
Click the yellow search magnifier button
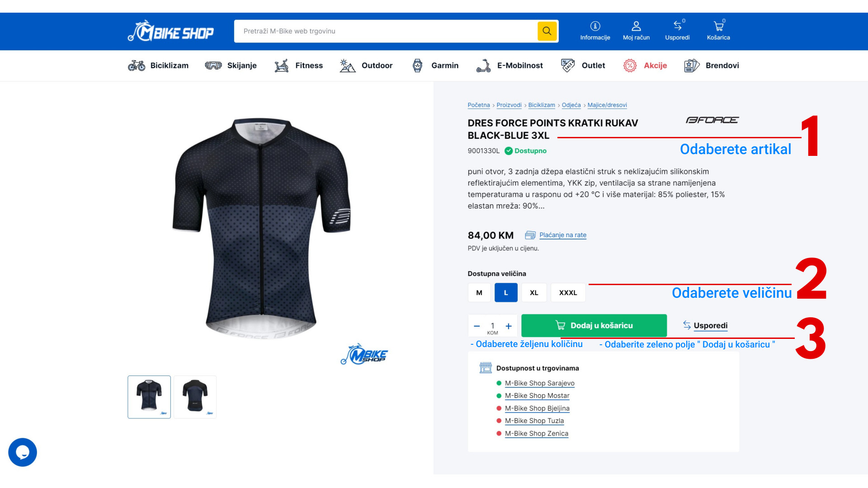pyautogui.click(x=547, y=31)
